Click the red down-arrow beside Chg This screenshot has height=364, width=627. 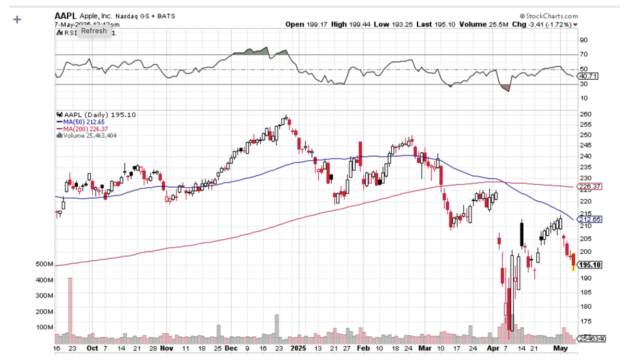[x=575, y=25]
